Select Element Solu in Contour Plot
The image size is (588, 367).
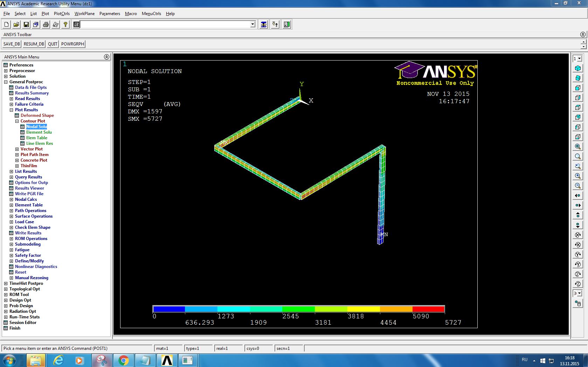click(x=39, y=132)
